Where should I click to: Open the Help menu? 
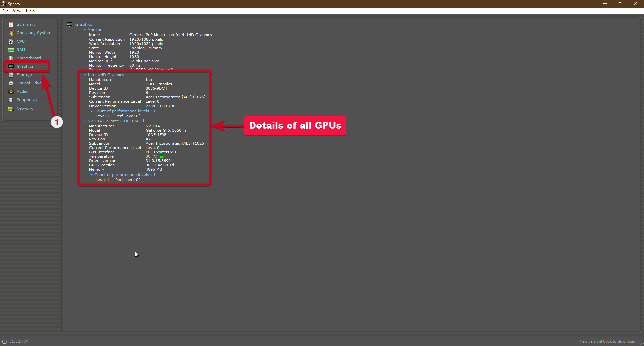pos(30,11)
